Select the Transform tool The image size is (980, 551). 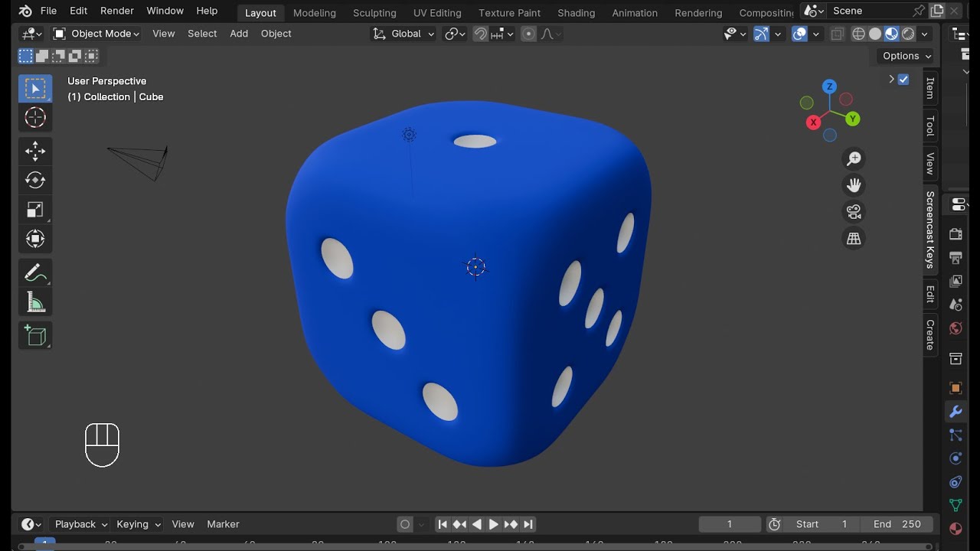[35, 239]
